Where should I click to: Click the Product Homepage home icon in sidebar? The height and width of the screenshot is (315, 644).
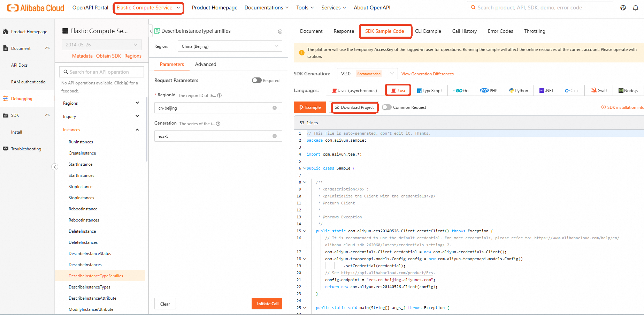6,31
